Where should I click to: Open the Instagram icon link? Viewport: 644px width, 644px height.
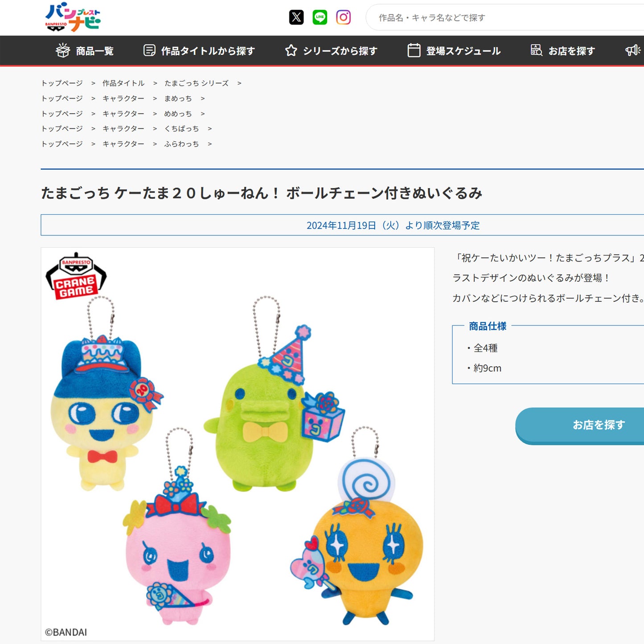[x=343, y=17]
